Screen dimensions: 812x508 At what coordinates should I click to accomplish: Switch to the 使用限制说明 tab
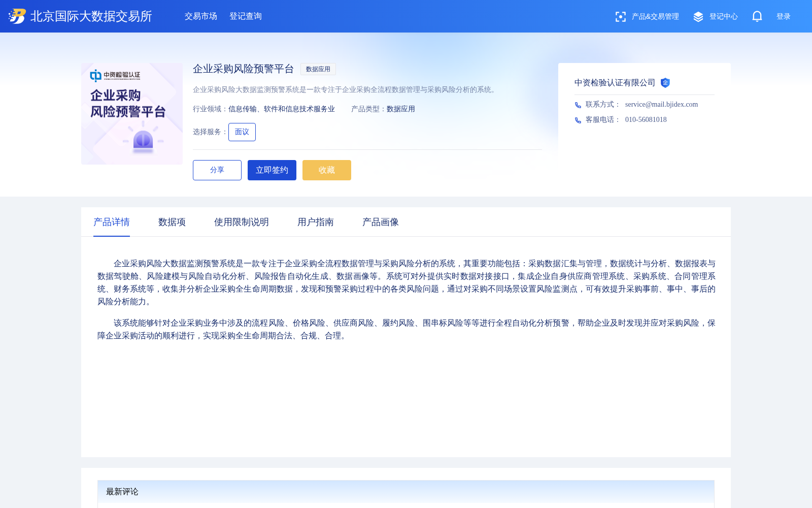[x=242, y=222]
